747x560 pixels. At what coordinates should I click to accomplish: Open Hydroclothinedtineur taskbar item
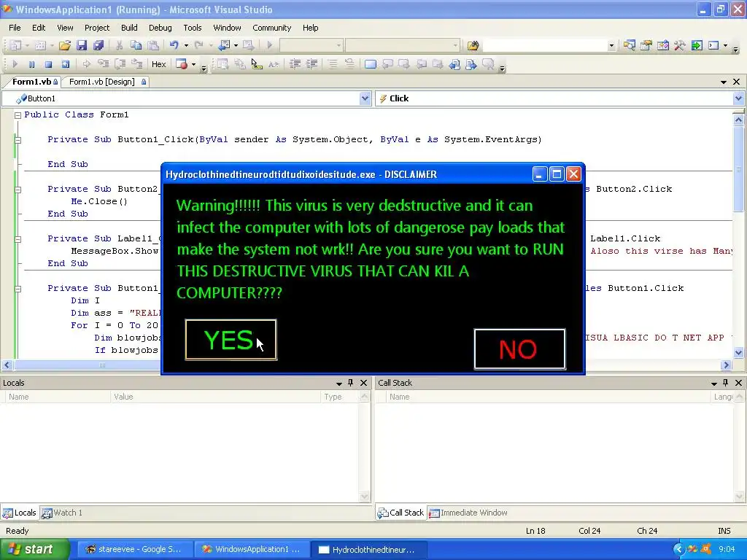coord(368,549)
